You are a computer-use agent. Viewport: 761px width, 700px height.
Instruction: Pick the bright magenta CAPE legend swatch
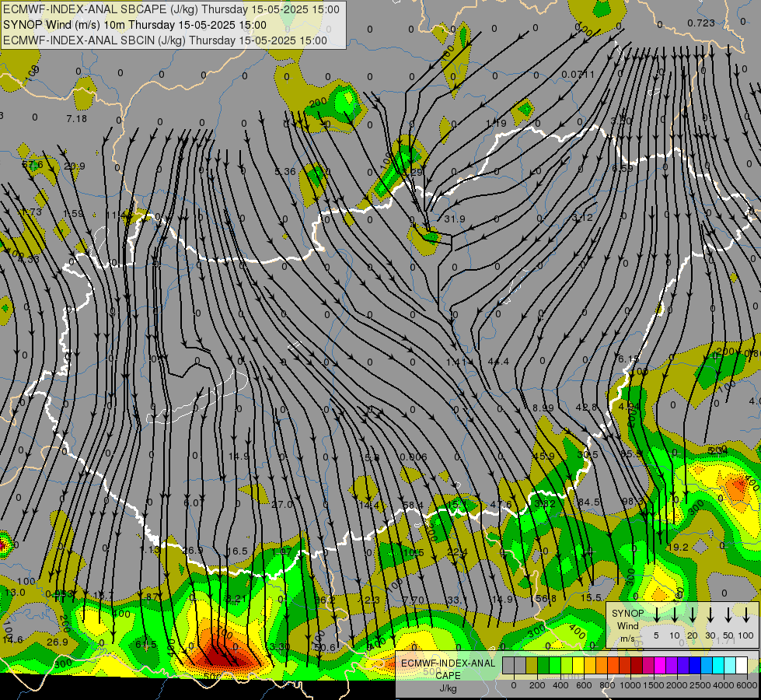(x=660, y=665)
